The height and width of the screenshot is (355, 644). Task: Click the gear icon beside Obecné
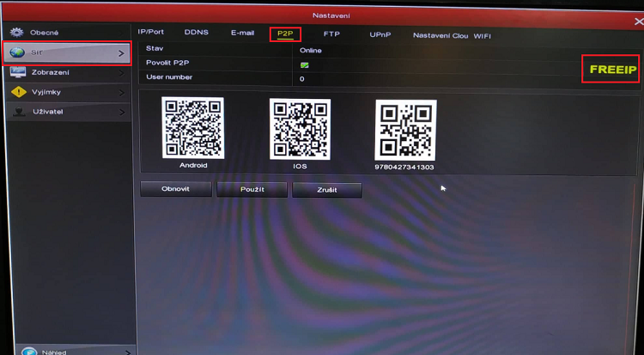point(17,33)
